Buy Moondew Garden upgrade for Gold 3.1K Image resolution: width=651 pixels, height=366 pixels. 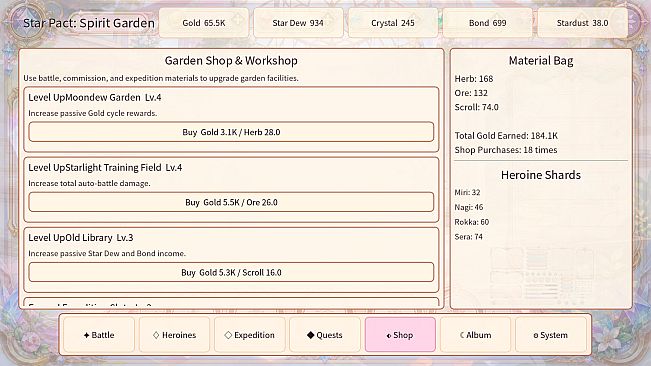[x=231, y=132]
